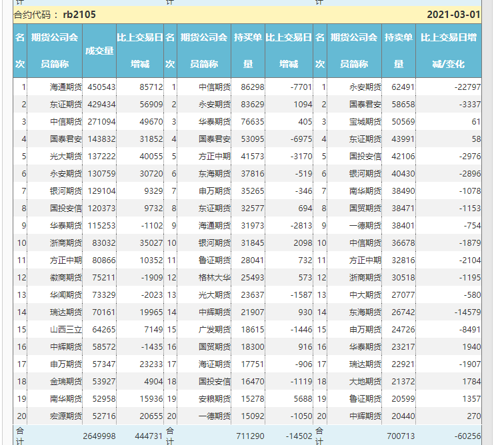Select total long position 711290

point(250,436)
